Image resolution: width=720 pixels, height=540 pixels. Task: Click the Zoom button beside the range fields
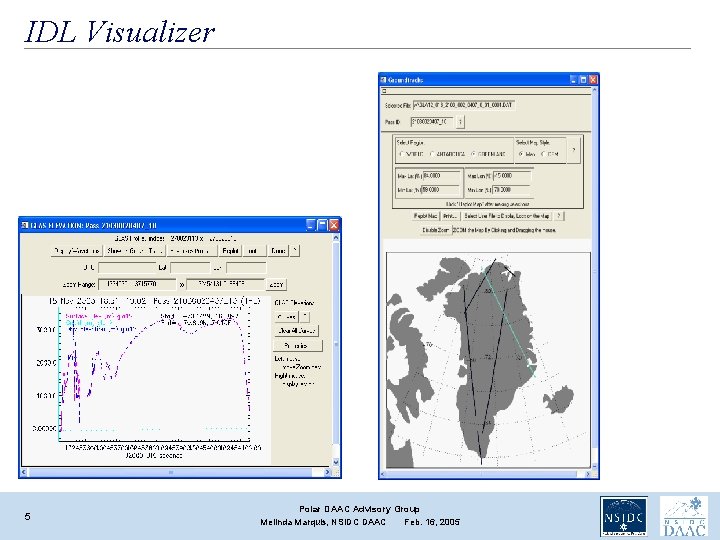pyautogui.click(x=276, y=285)
